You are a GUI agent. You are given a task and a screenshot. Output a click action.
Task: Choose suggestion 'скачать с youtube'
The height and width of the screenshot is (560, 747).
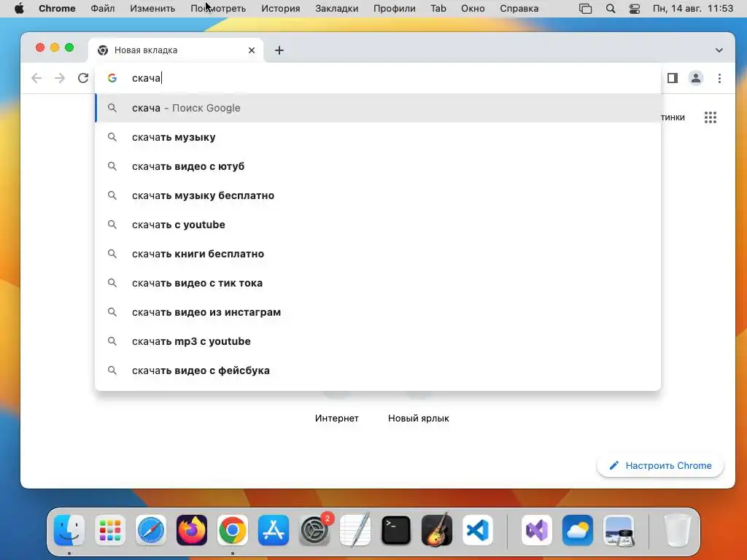click(378, 225)
